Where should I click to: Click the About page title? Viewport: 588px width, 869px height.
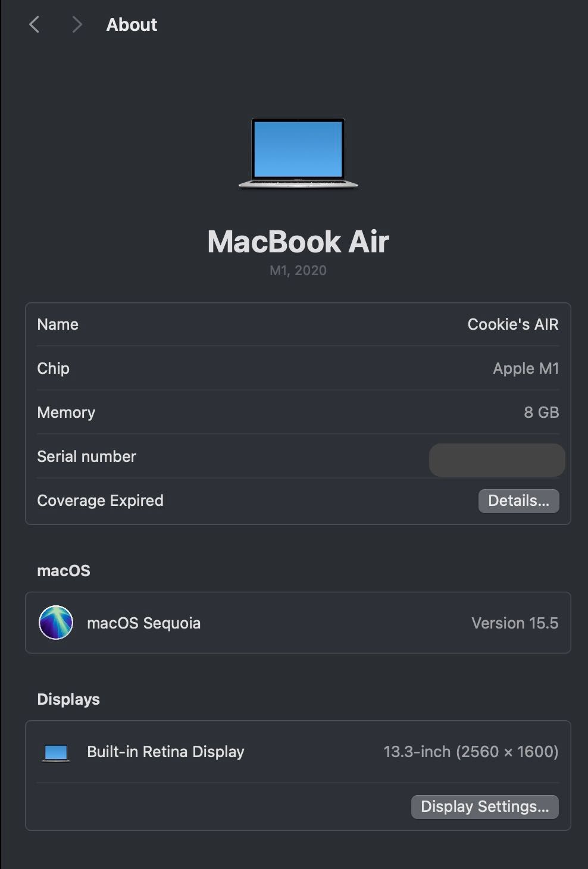[x=132, y=24]
